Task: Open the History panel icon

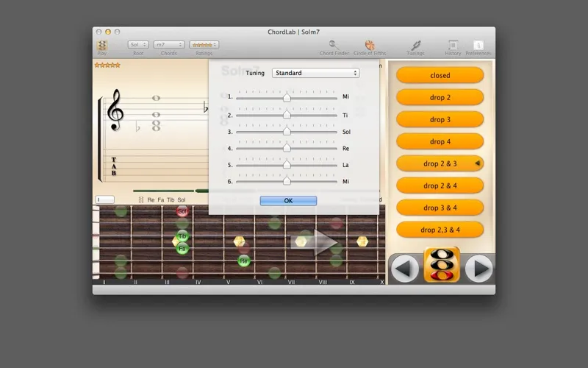Action: click(453, 45)
